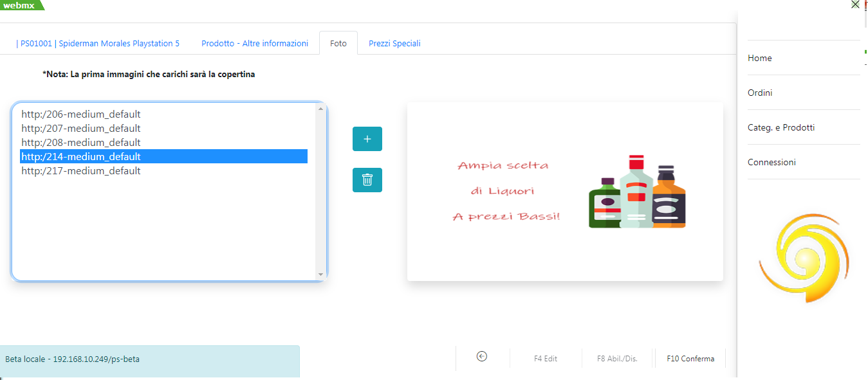The width and height of the screenshot is (868, 380).
Task: Click the list's scroll down arrow
Action: pyautogui.click(x=320, y=275)
